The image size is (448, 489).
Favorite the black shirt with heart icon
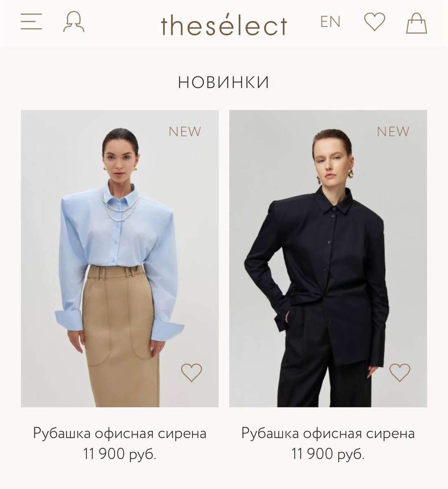coord(400,372)
